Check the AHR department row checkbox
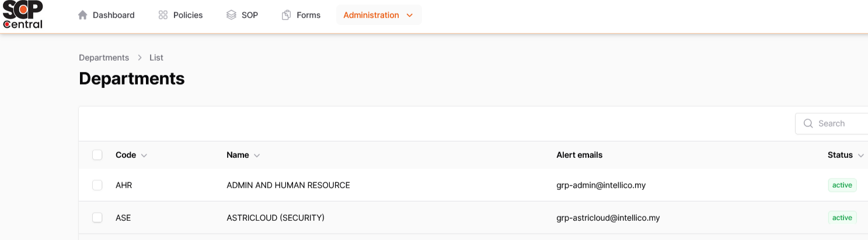This screenshot has height=240, width=868. pos(97,185)
